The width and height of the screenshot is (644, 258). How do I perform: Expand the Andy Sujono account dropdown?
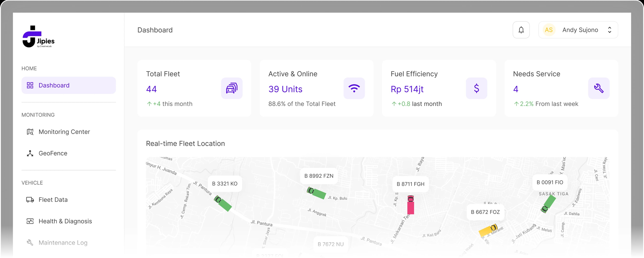578,30
